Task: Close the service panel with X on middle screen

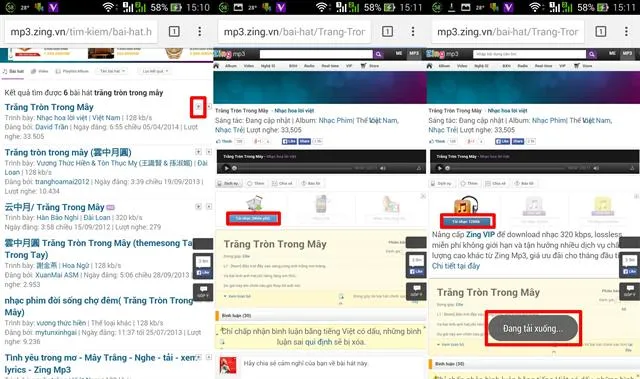Action: 423,196
